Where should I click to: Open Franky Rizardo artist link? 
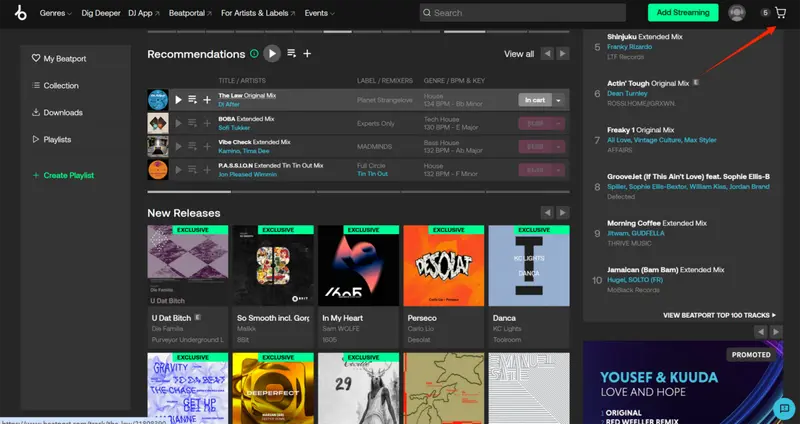629,47
